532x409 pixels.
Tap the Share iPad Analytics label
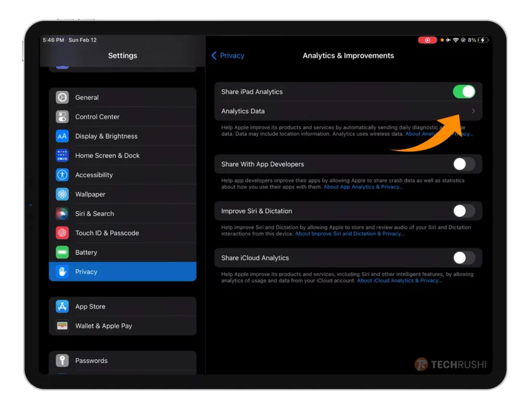[252, 91]
